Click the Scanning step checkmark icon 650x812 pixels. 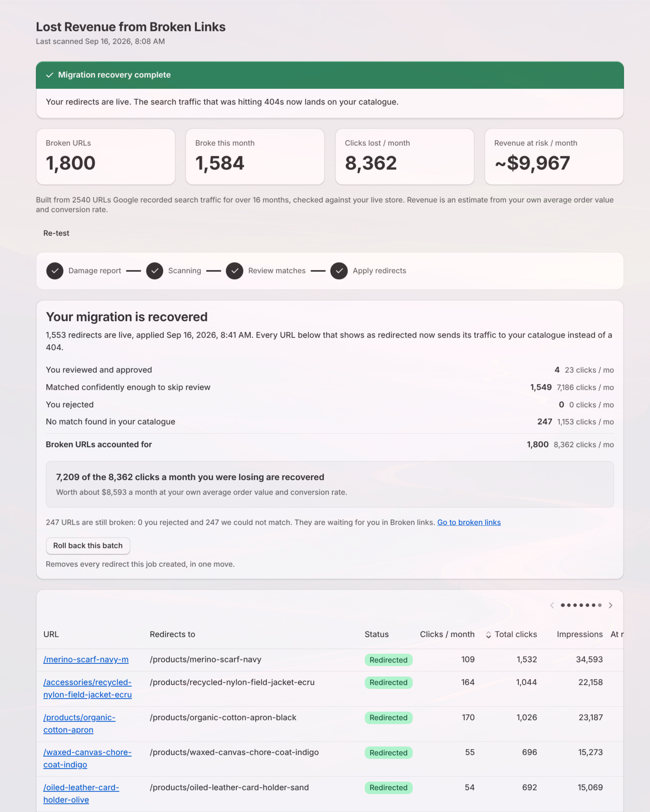pos(154,271)
